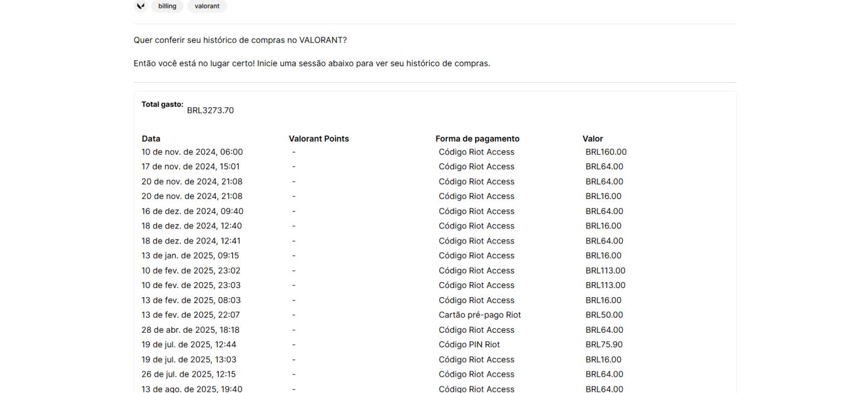This screenshot has width=868, height=393.
Task: Select the date 17 de nov. de 2024, 15:01
Action: tap(190, 166)
